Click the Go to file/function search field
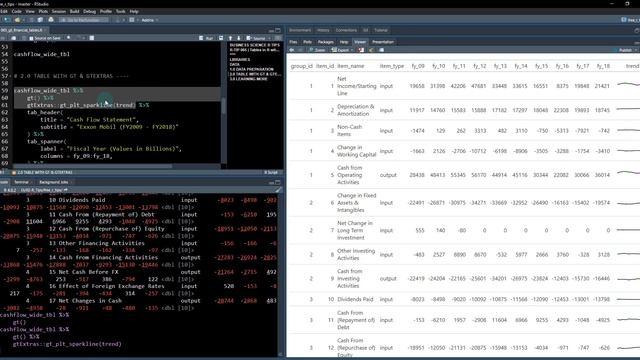 tap(84, 20)
